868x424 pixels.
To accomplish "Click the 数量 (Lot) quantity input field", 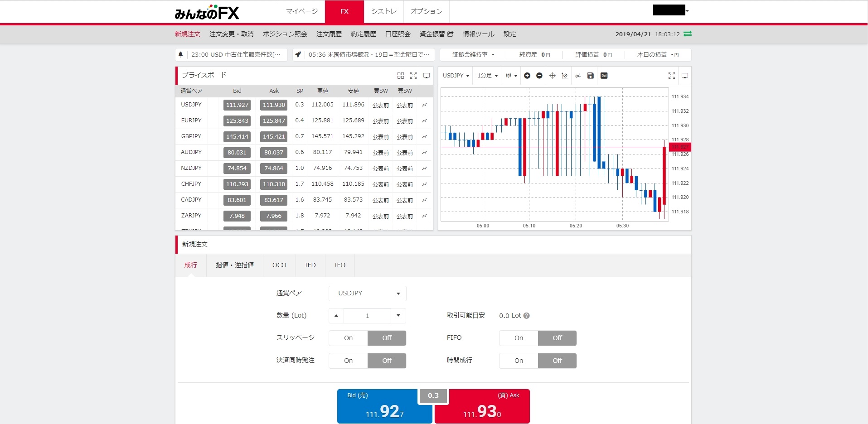I will (x=367, y=316).
